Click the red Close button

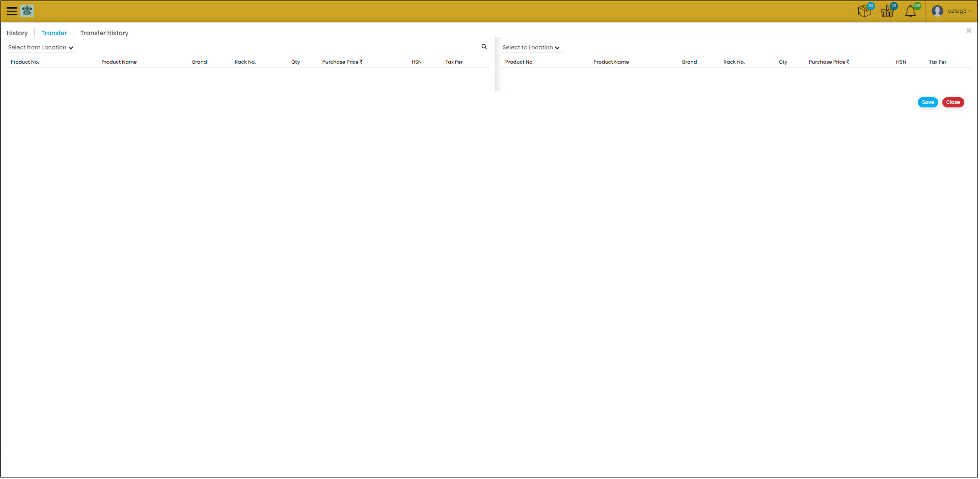[x=954, y=103]
